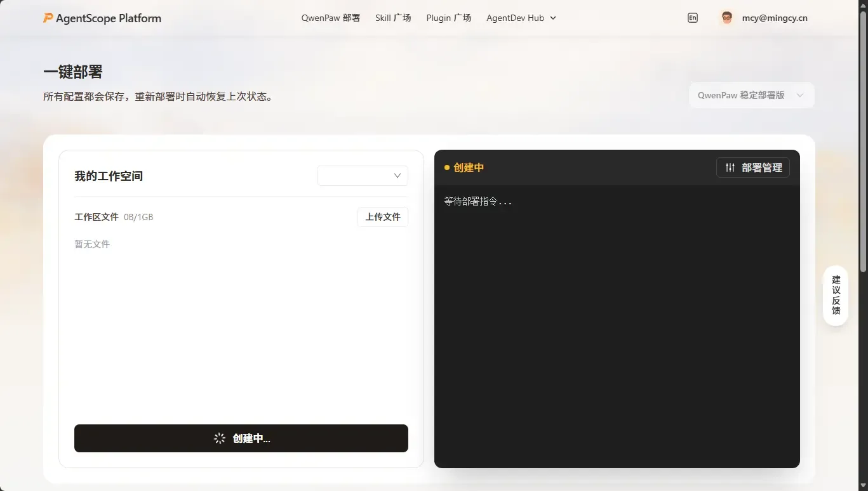
Task: Click the 等待部署指令... log line
Action: pyautogui.click(x=478, y=202)
